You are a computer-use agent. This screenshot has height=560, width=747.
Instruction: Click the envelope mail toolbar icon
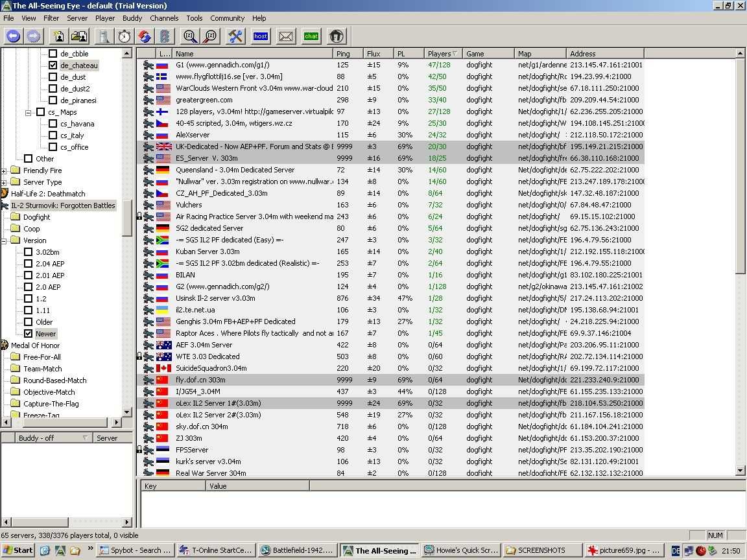pos(286,36)
